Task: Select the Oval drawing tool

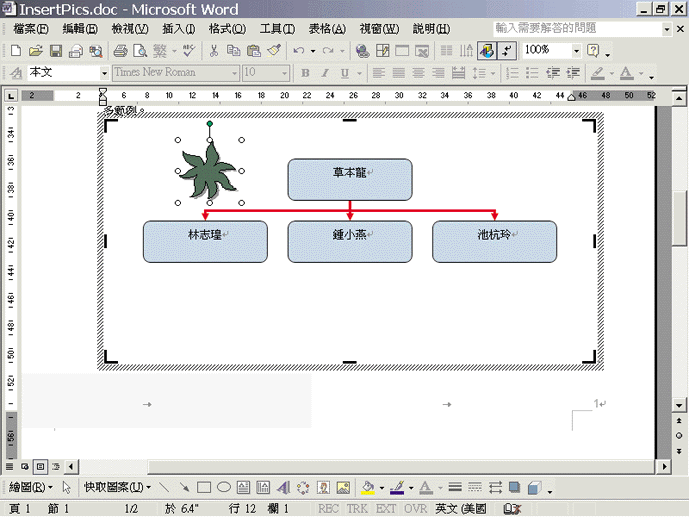Action: click(224, 487)
